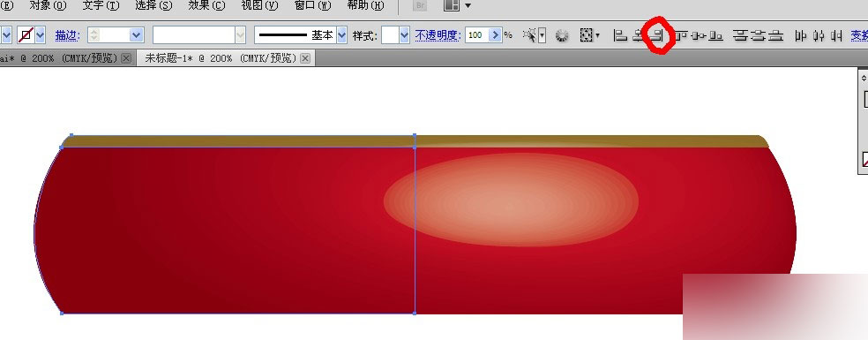Viewport: 868px width, 340px height.
Task: Close the ai* @ 200% document tab
Action: coord(126,58)
